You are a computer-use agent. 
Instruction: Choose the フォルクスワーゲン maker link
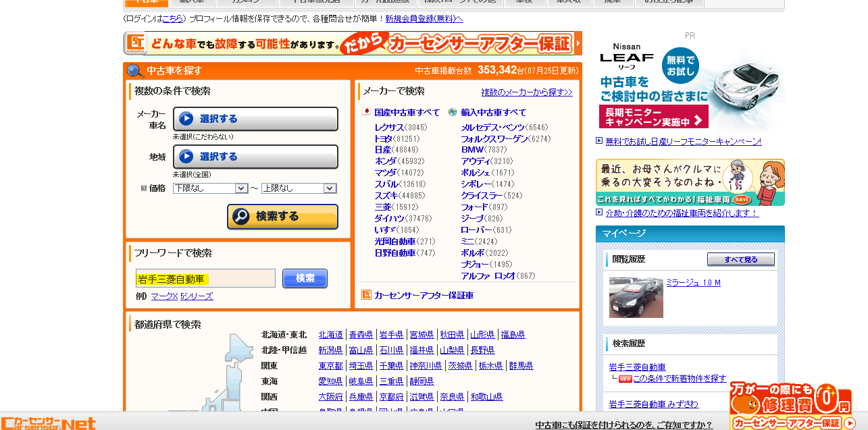coord(494,138)
